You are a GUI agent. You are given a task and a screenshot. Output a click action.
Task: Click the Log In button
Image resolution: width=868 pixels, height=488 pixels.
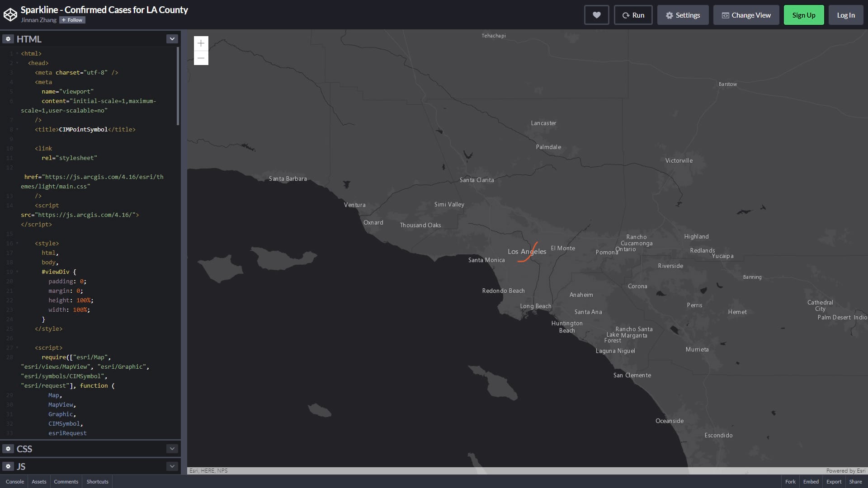coord(846,15)
